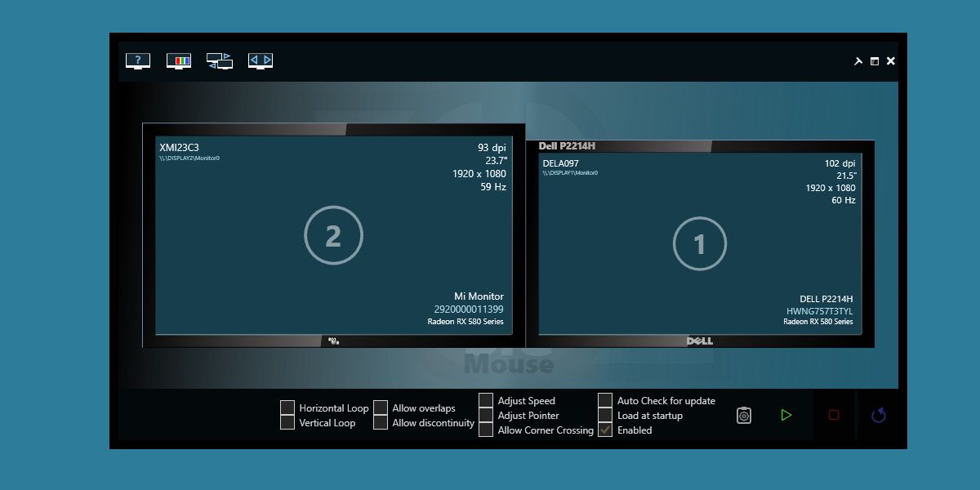980x490 pixels.
Task: Check the Allow discontinuity option
Action: point(381,422)
